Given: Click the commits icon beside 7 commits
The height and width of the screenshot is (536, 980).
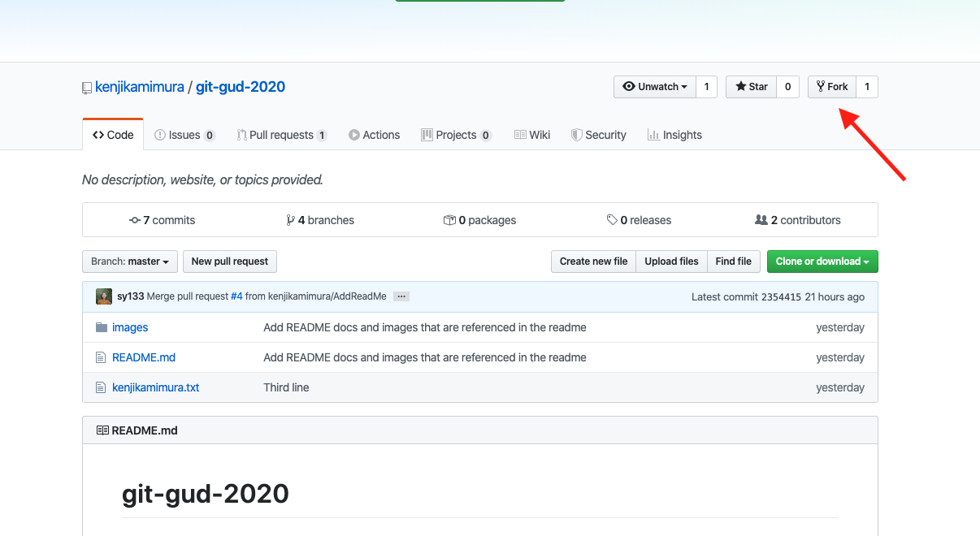Looking at the screenshot, I should click(135, 220).
